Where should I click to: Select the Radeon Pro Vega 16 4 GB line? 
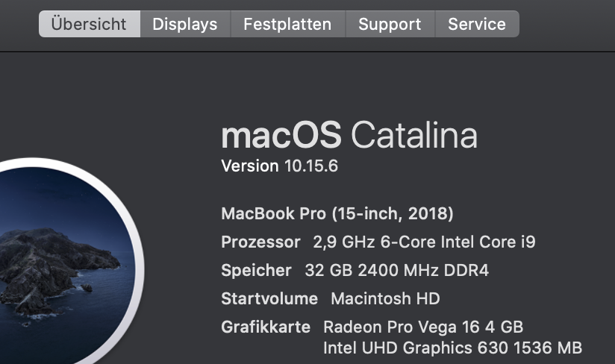click(x=423, y=327)
